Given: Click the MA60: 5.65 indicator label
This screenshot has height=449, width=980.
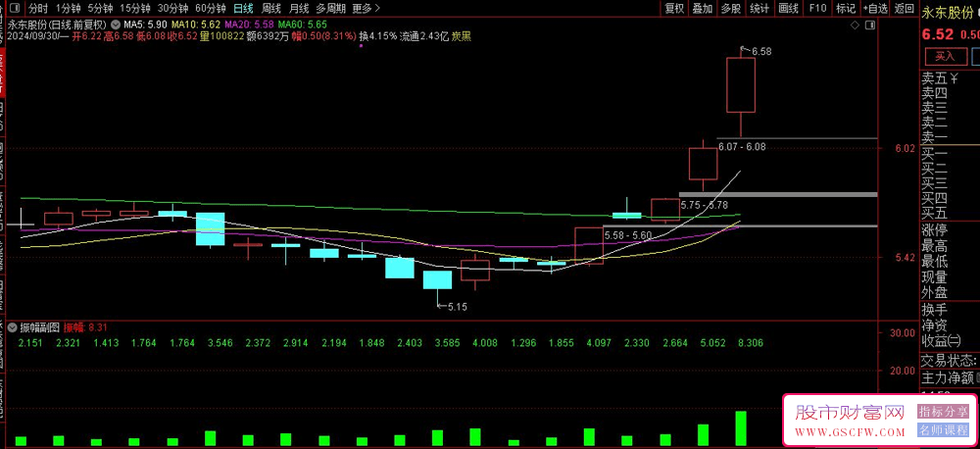Looking at the screenshot, I should coord(303,25).
